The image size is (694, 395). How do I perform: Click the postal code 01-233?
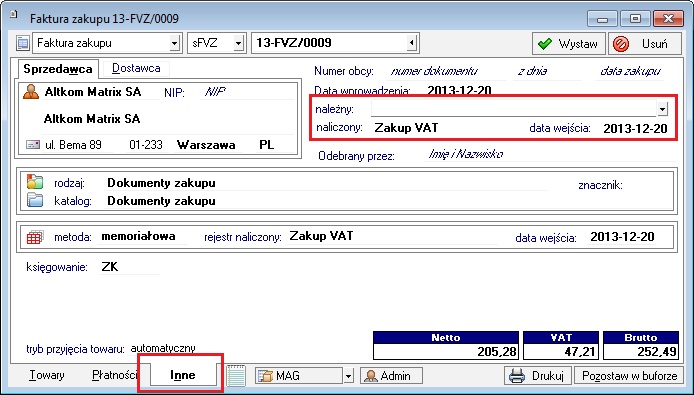(x=146, y=145)
